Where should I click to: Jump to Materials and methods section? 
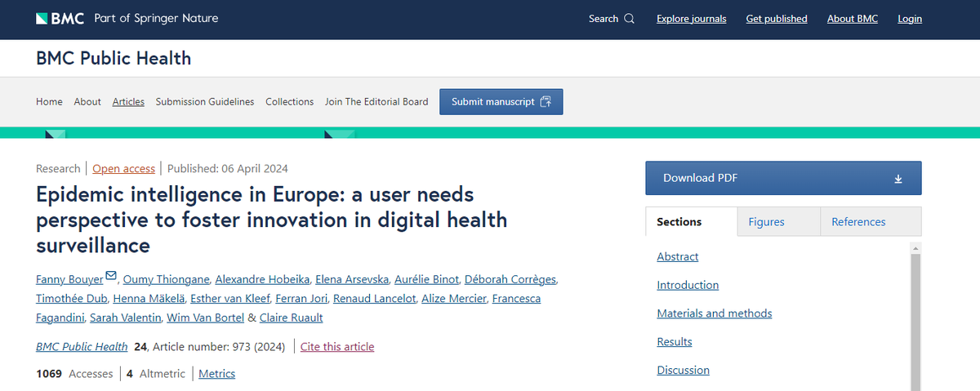click(x=715, y=313)
